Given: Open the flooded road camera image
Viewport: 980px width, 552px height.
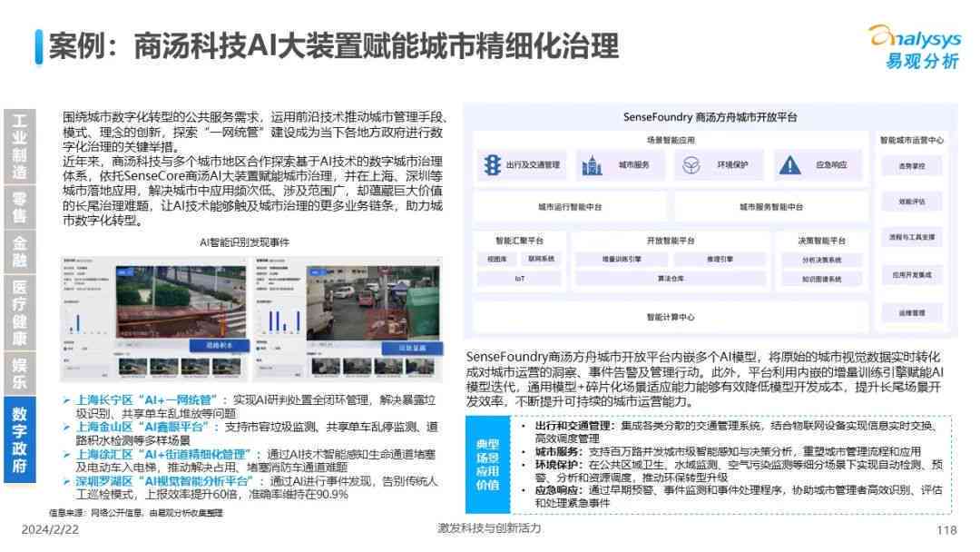Looking at the screenshot, I should [181, 302].
